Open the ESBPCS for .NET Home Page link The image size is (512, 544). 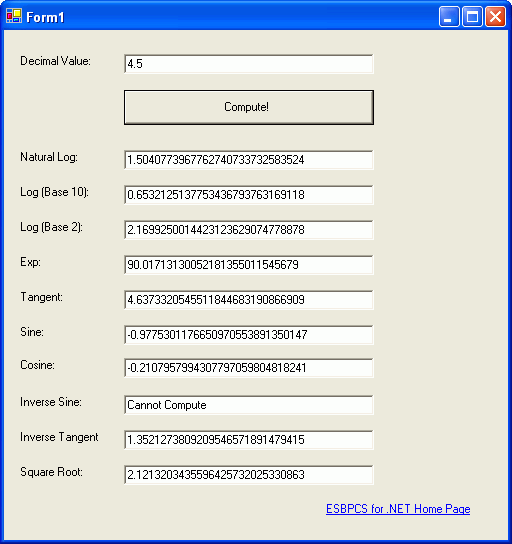pyautogui.click(x=398, y=509)
